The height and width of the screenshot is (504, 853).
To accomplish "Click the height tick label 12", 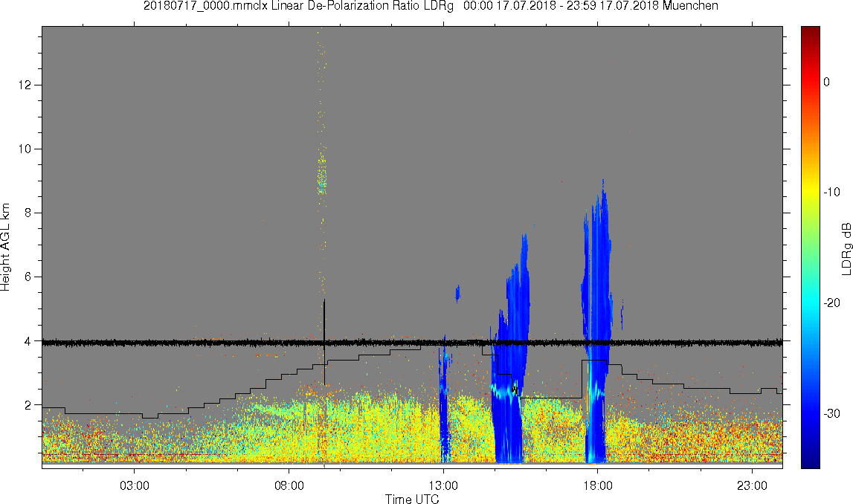I will (25, 85).
